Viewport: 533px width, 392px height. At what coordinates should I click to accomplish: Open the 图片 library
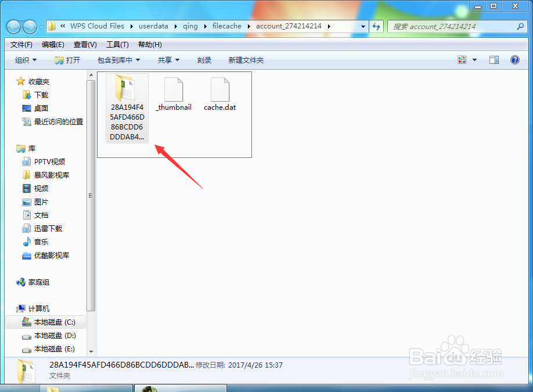click(35, 202)
